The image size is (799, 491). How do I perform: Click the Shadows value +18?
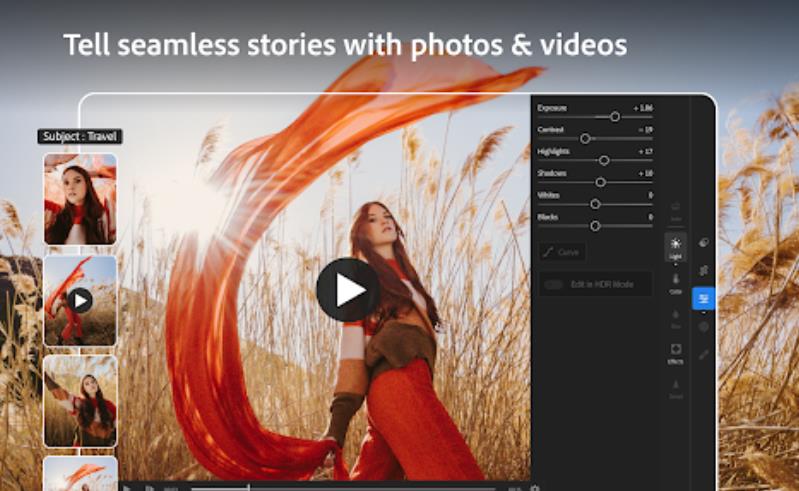tap(646, 173)
